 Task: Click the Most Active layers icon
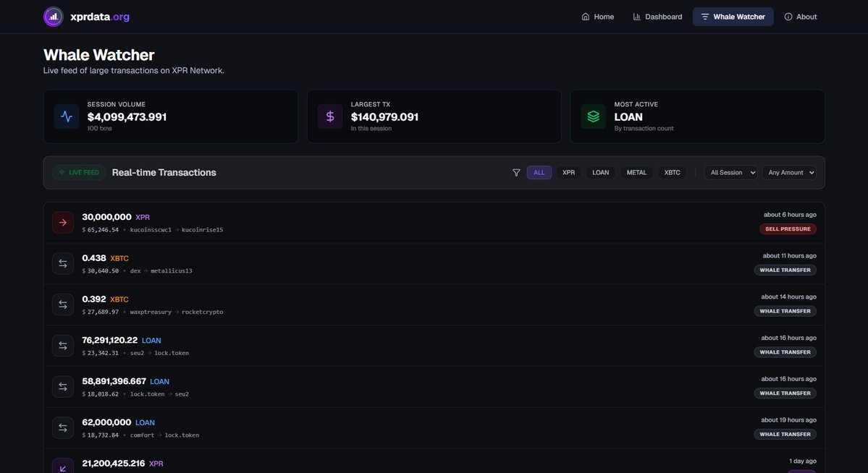coord(594,116)
